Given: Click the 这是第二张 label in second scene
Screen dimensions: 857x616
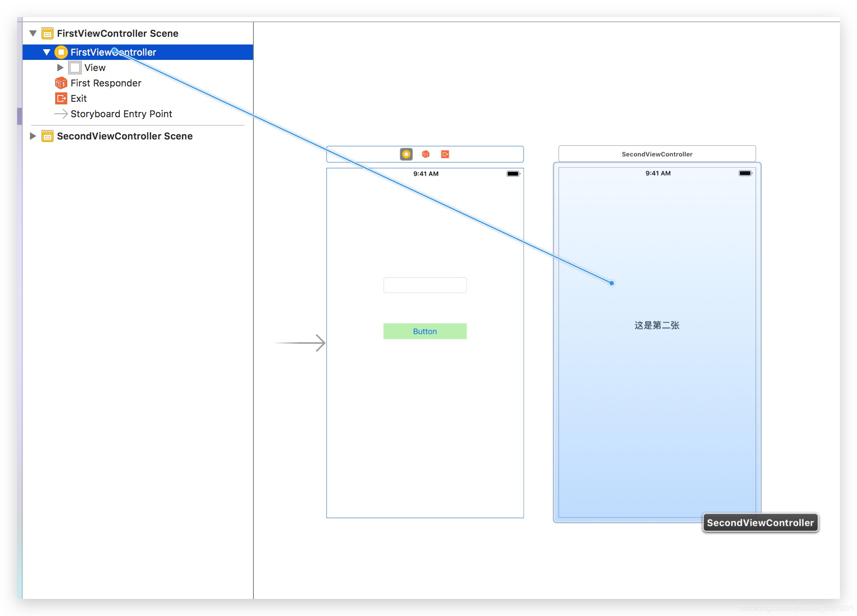Looking at the screenshot, I should [x=657, y=325].
